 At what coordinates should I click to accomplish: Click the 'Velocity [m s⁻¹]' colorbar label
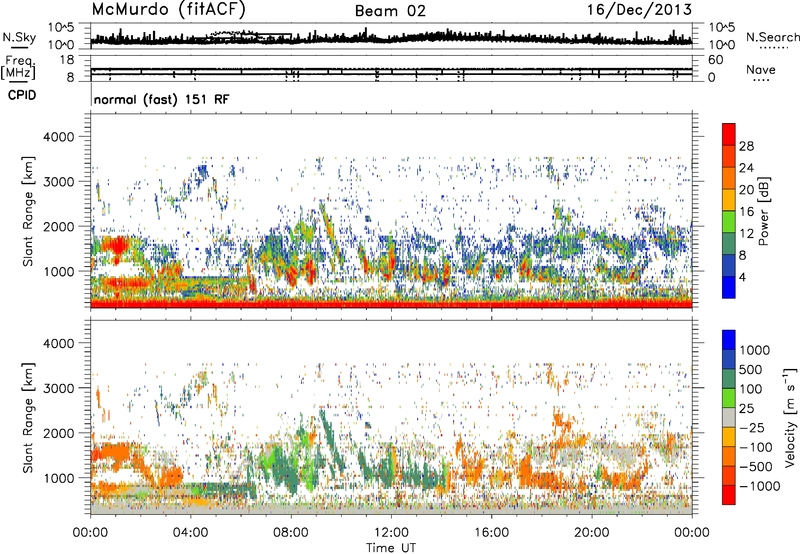coord(790,417)
